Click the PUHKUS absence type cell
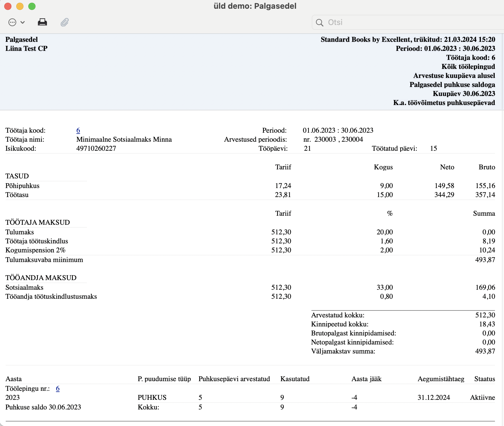 pos(152,397)
